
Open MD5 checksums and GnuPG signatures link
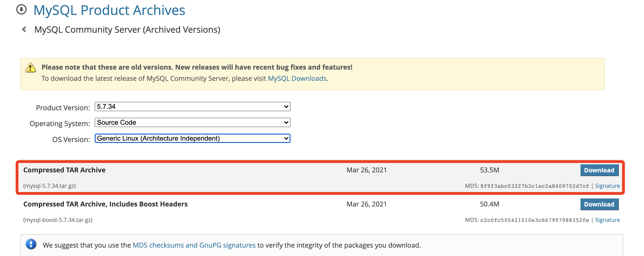(194, 245)
